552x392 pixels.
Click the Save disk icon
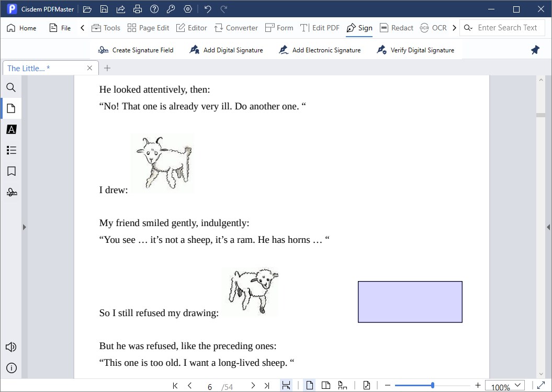104,9
